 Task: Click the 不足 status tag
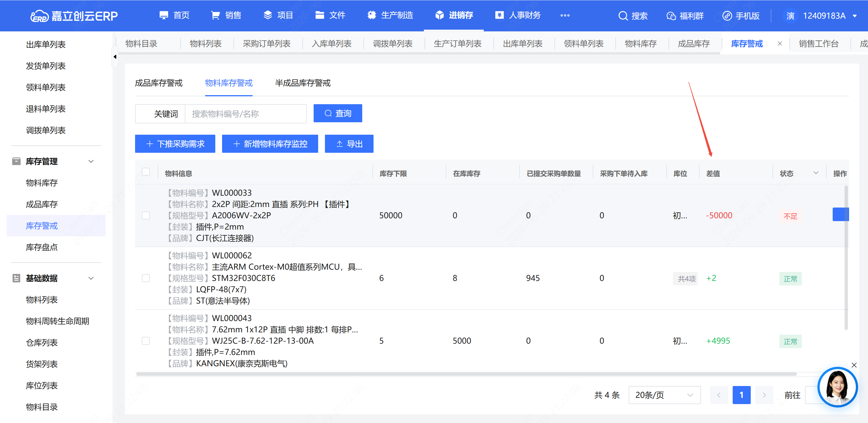[x=790, y=216]
